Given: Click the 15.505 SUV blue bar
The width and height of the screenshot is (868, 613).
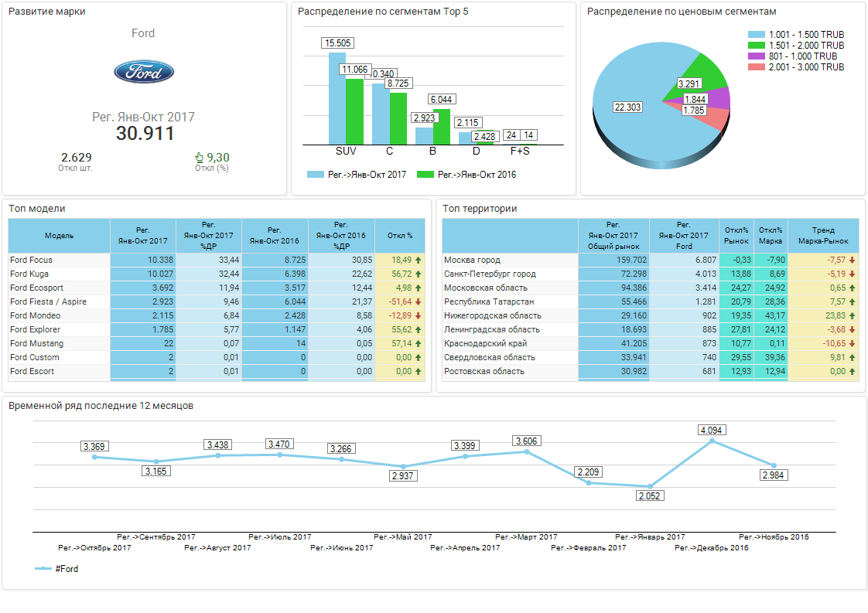Looking at the screenshot, I should point(337,97).
